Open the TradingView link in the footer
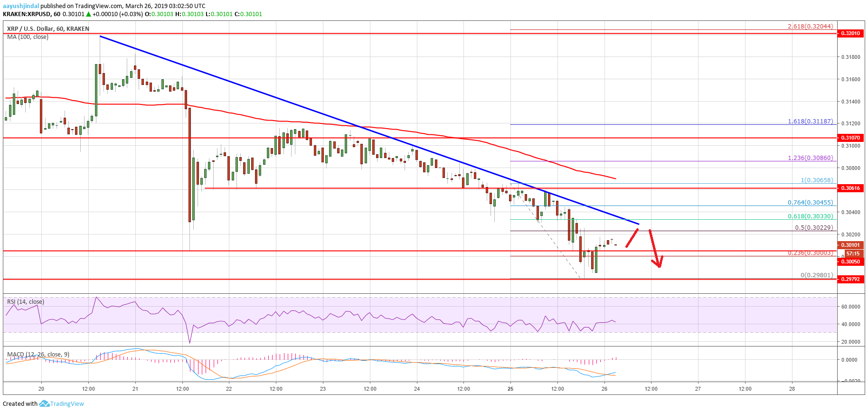868x412 pixels. 67,404
